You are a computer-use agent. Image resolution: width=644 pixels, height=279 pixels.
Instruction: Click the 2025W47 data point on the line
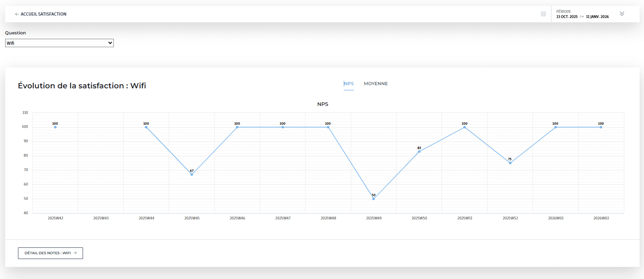[x=283, y=127]
